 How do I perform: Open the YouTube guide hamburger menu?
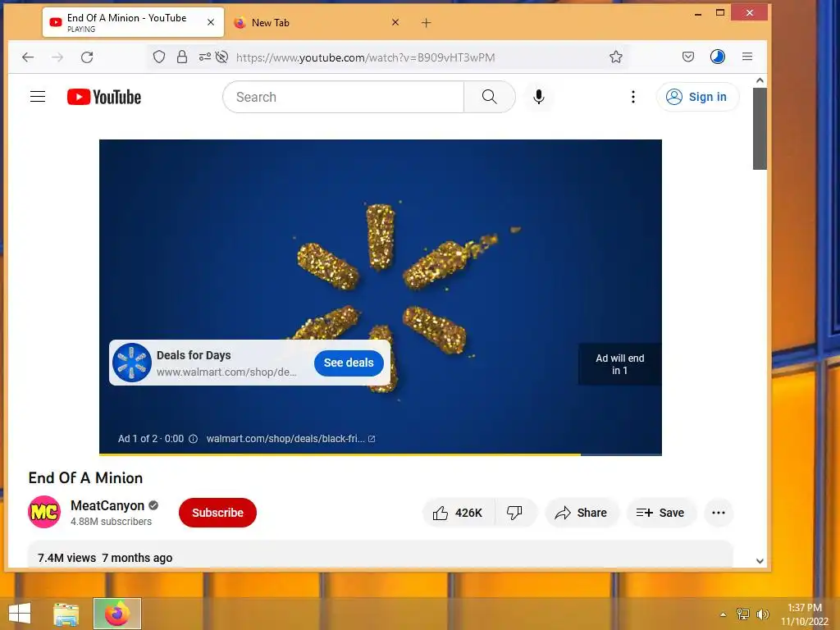tap(38, 97)
